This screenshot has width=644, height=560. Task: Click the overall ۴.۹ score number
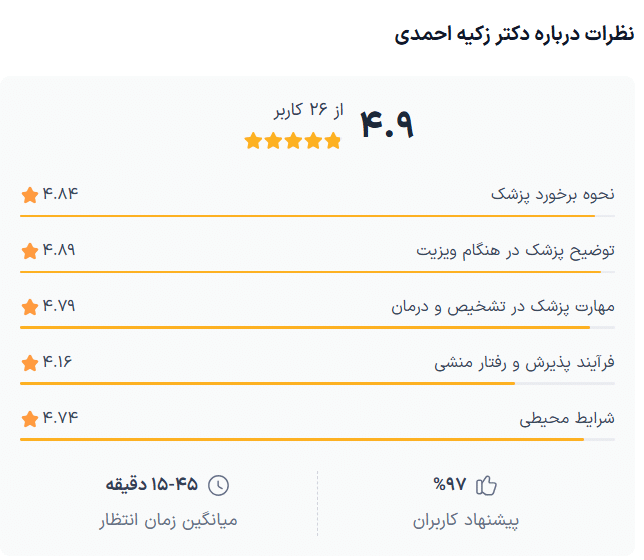point(386,124)
